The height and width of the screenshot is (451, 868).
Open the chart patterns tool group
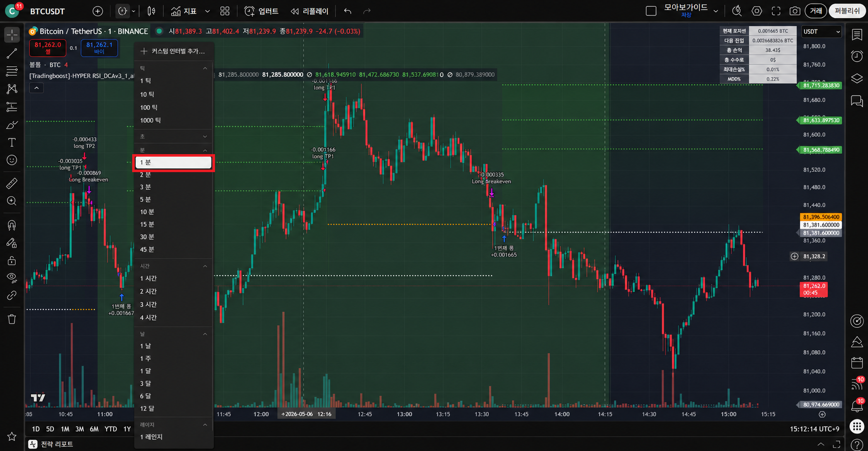[12, 89]
